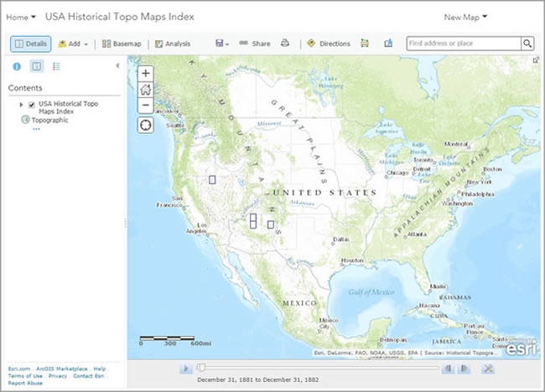Open Contact Esri link
Image resolution: width=545 pixels, height=392 pixels.
(89, 376)
